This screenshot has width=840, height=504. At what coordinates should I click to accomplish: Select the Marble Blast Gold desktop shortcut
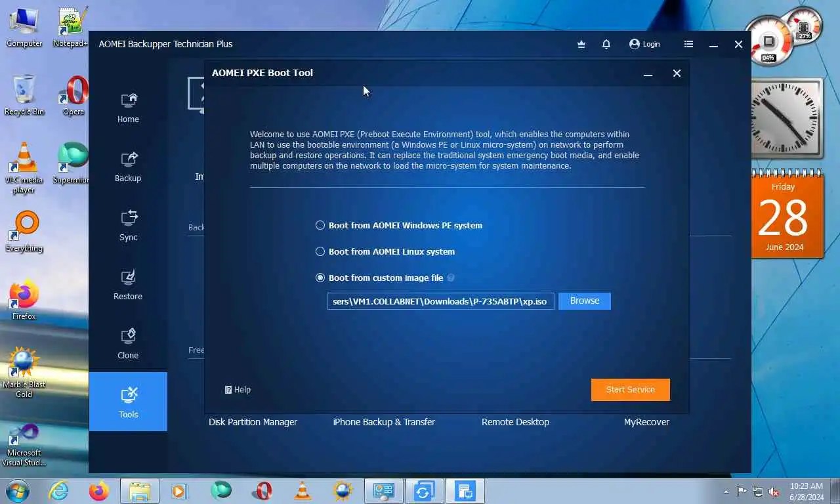(x=24, y=373)
